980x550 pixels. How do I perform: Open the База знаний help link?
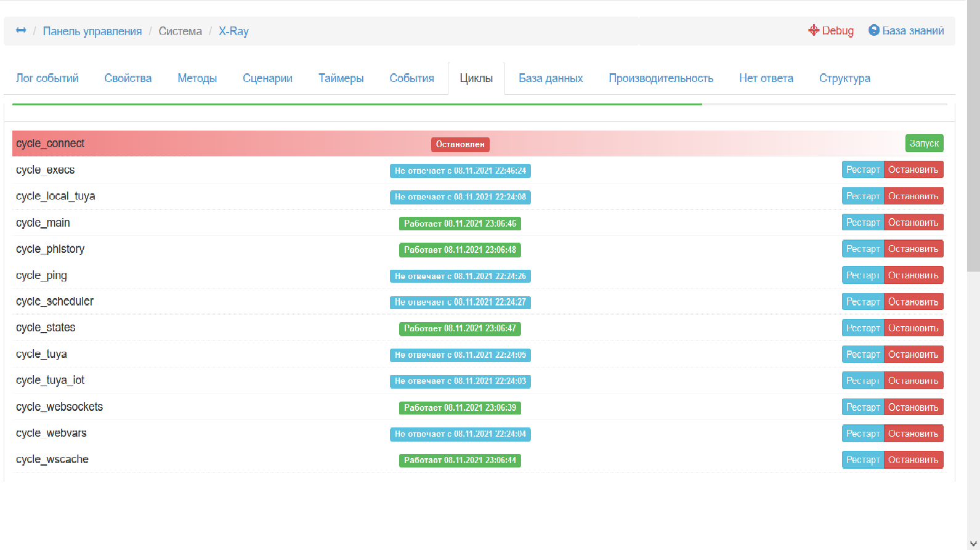click(x=906, y=31)
